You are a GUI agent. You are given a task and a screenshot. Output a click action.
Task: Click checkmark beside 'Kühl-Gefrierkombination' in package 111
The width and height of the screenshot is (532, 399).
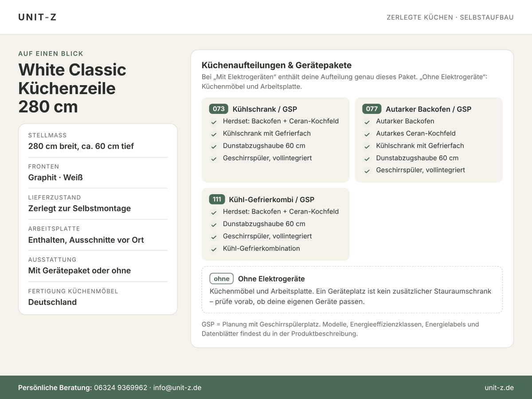pyautogui.click(x=214, y=249)
